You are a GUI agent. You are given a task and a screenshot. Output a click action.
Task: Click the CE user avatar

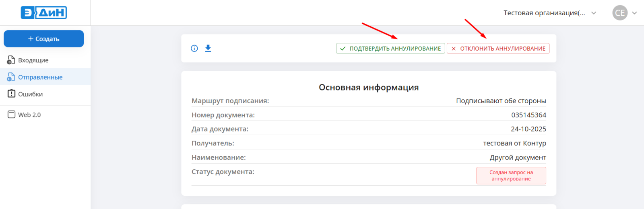620,13
